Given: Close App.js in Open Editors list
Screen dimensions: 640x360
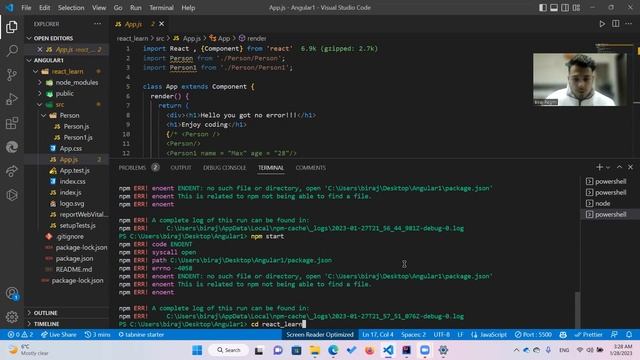Looking at the screenshot, I should point(40,49).
